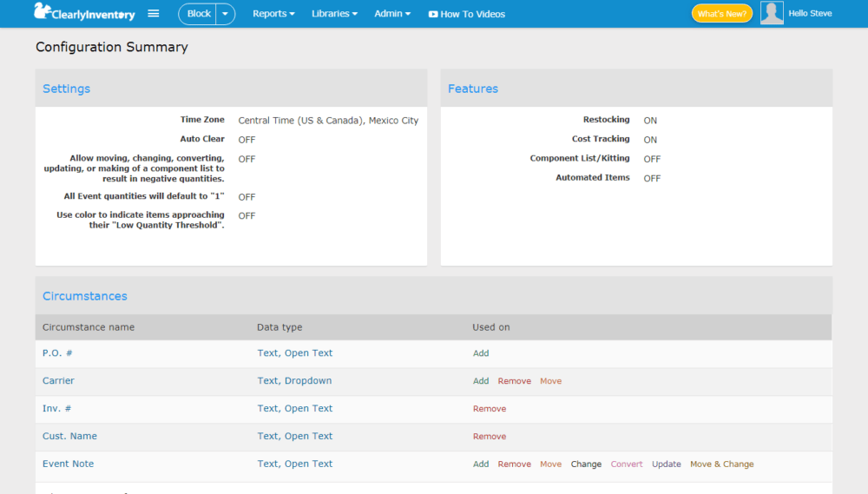Screen dimensions: 868x494
Task: Click Move in the Event Note row
Action: point(551,464)
